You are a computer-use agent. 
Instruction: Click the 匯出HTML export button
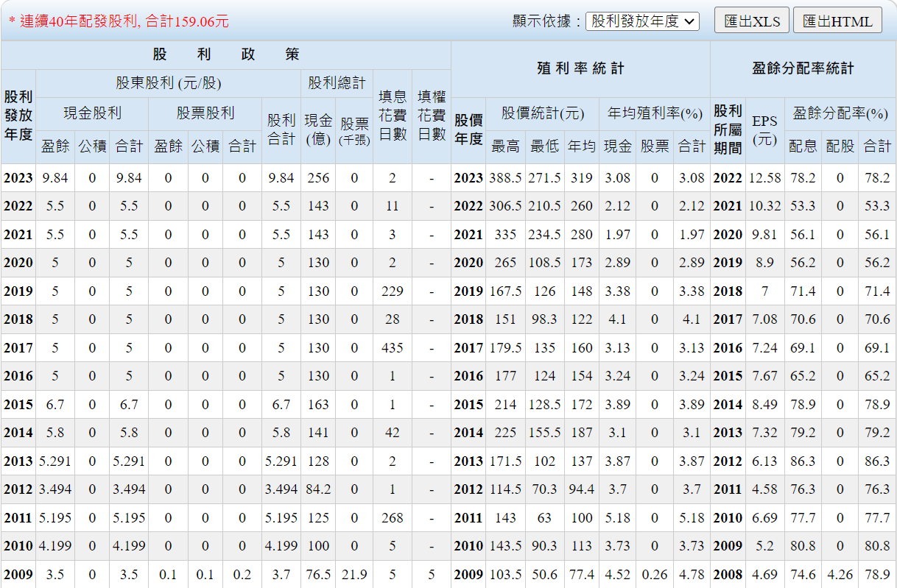click(x=837, y=21)
